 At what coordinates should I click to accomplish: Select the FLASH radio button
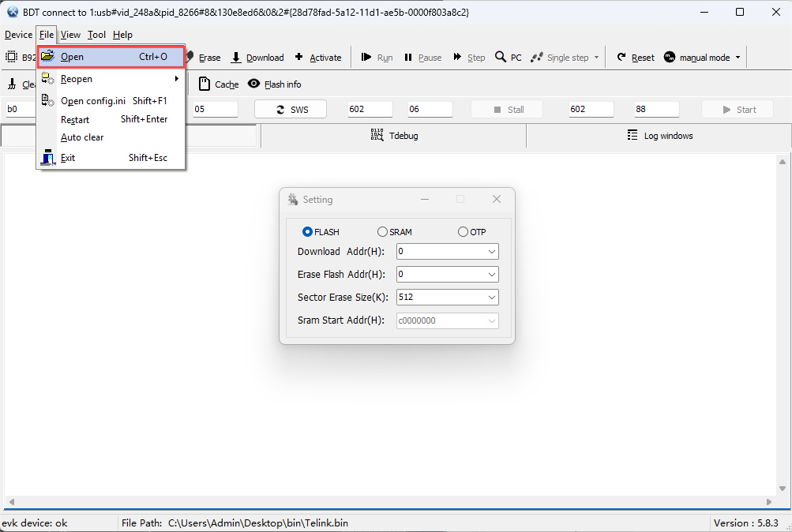point(307,232)
